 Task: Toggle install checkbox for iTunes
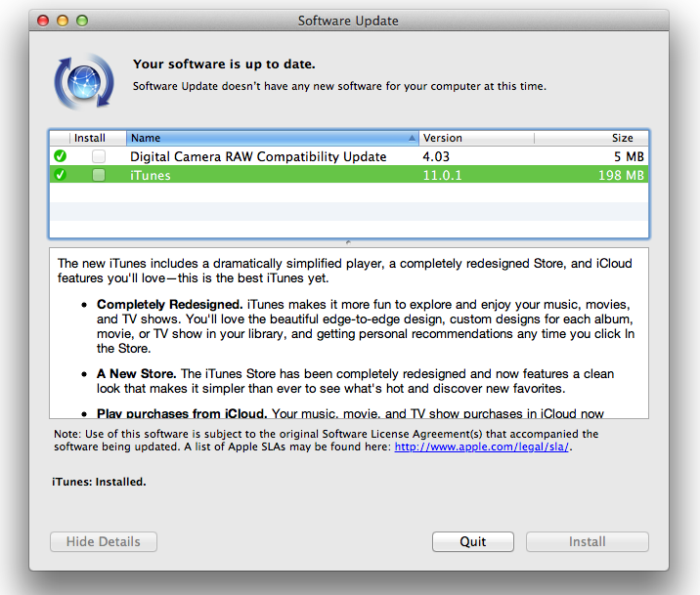tap(99, 175)
